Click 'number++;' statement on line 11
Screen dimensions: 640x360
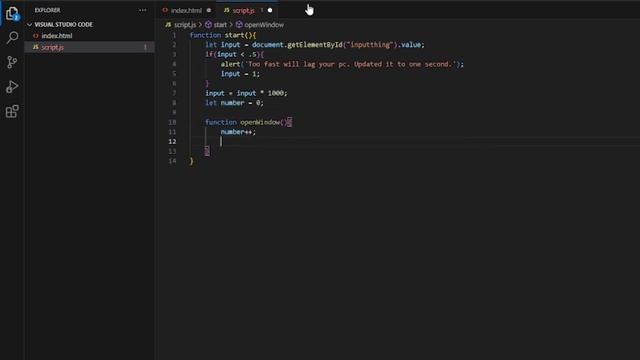point(238,132)
